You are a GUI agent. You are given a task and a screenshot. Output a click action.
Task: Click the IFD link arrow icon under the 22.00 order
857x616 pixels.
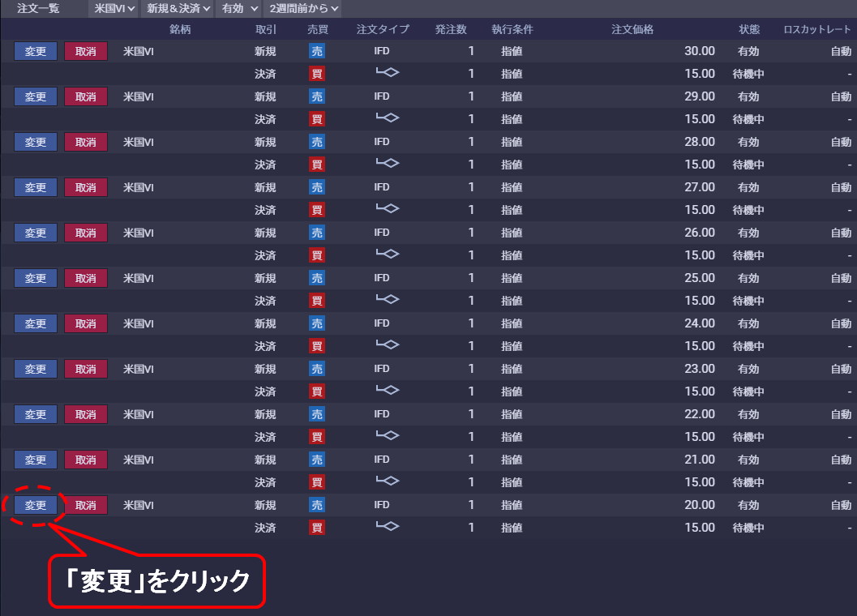tap(387, 436)
